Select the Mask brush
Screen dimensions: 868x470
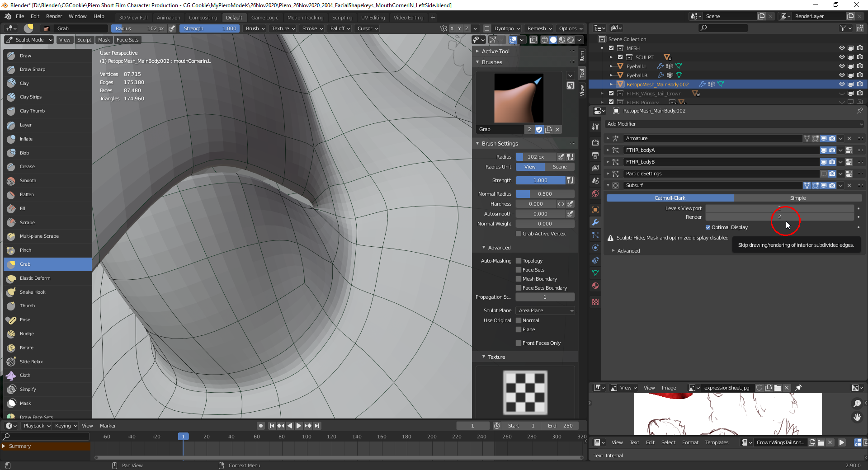click(x=25, y=403)
